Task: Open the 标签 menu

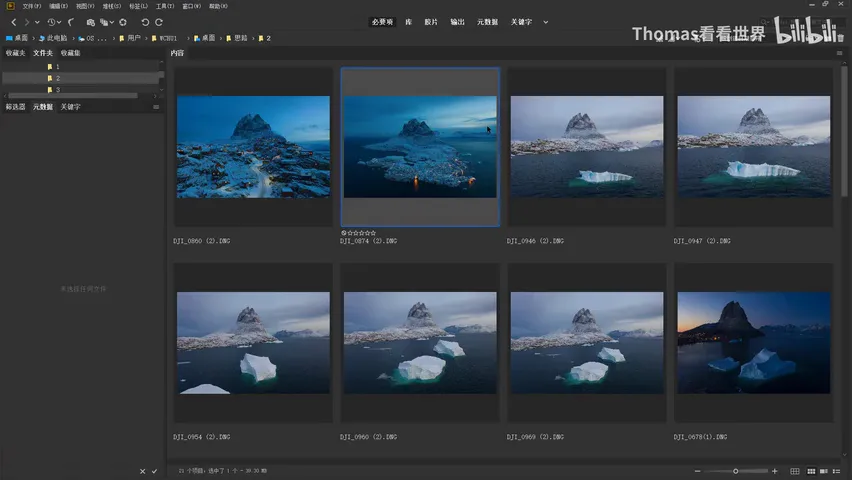Action: [138, 6]
